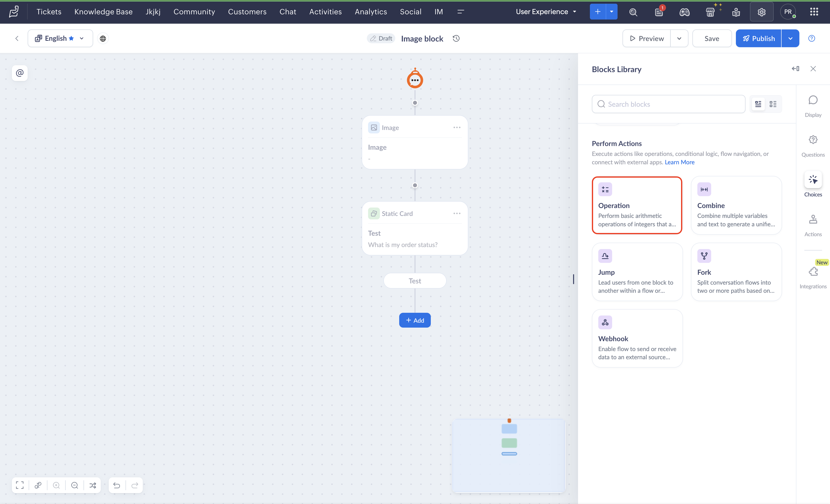Click the undo arrow icon
Screen dimensions: 830x504
(117, 485)
